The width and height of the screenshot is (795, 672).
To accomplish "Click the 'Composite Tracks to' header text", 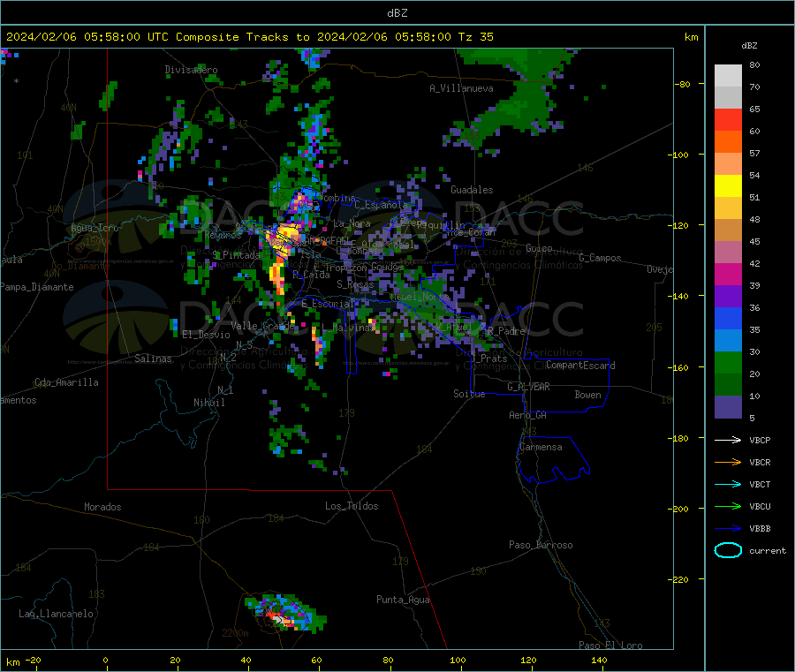I will click(x=243, y=37).
